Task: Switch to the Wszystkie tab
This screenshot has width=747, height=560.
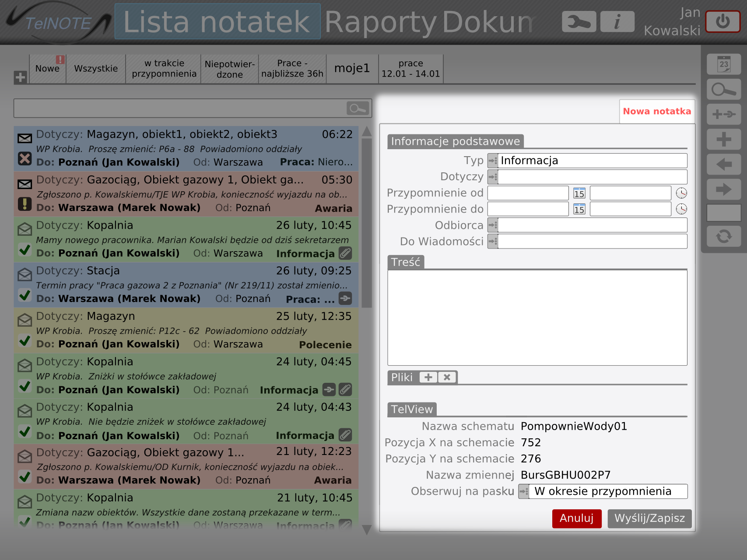Action: [x=96, y=69]
